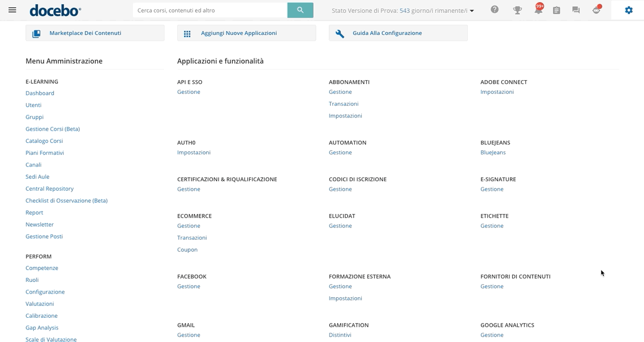Open Coupon under Ecommerce
644x342 pixels.
click(187, 250)
